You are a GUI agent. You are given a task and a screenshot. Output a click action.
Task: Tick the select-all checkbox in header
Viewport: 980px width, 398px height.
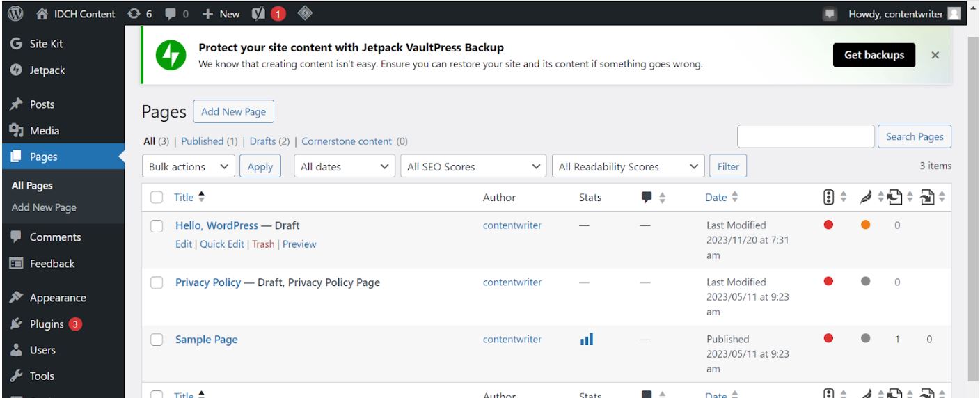157,198
